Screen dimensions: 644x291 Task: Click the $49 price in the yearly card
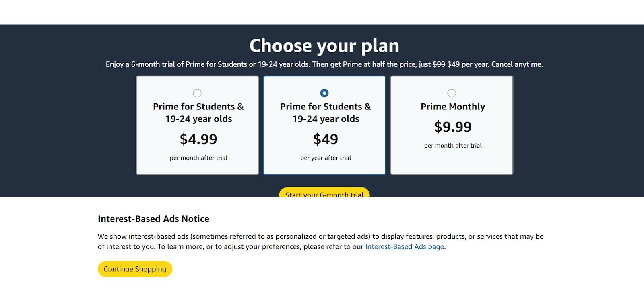pyautogui.click(x=326, y=139)
